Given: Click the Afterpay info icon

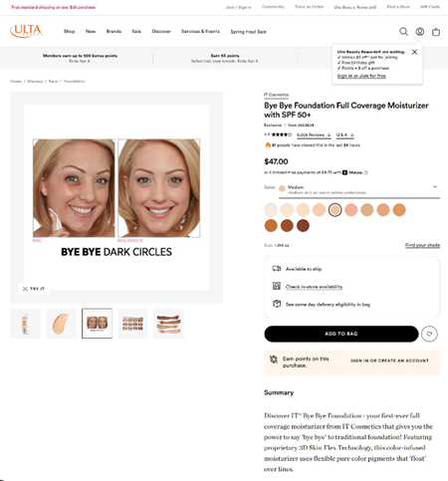Looking at the screenshot, I should pyautogui.click(x=366, y=172).
